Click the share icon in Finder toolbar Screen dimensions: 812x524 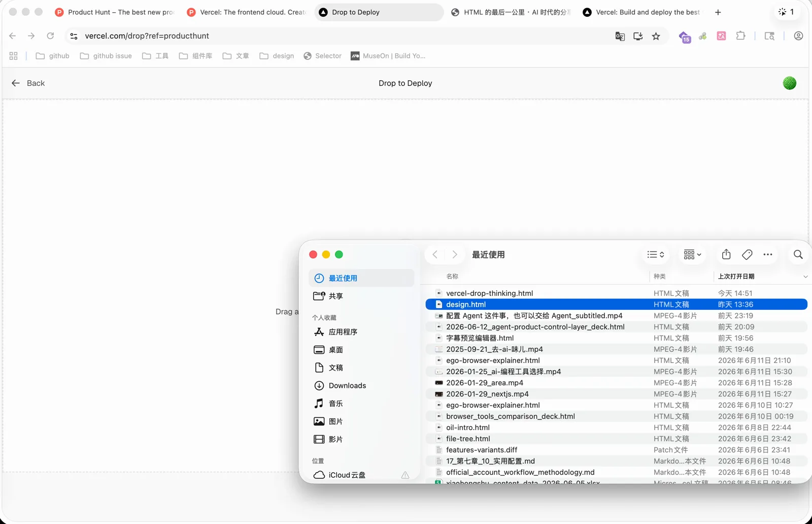726,254
